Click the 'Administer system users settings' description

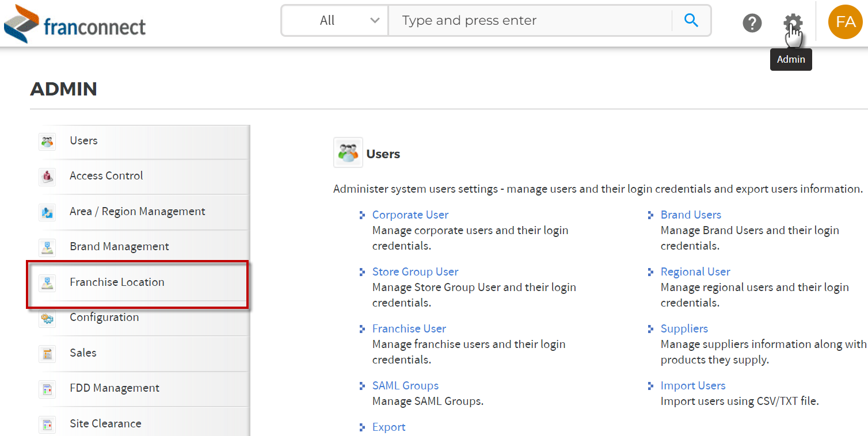(598, 189)
